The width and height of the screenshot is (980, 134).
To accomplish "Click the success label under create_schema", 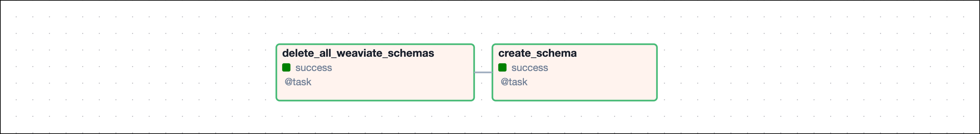I will (x=530, y=68).
